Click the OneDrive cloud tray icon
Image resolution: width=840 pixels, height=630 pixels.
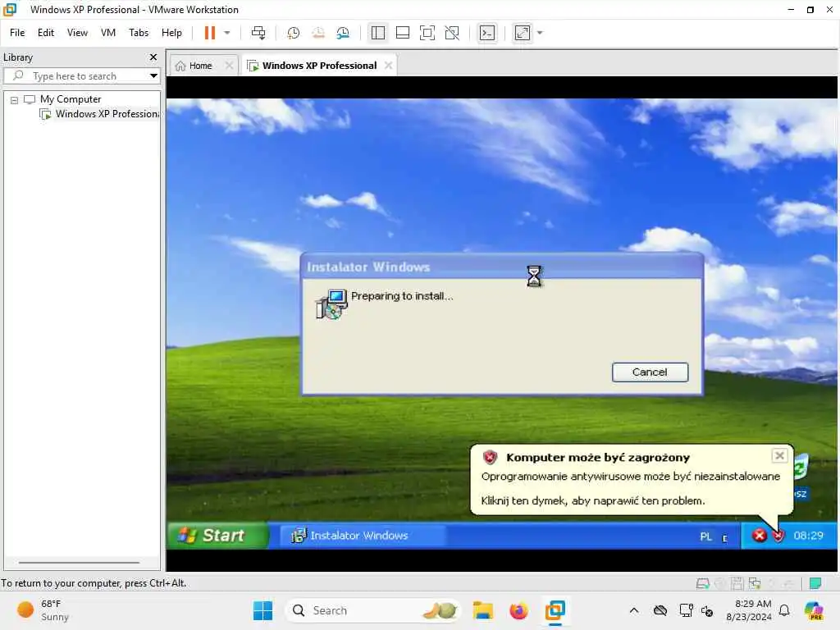point(660,610)
